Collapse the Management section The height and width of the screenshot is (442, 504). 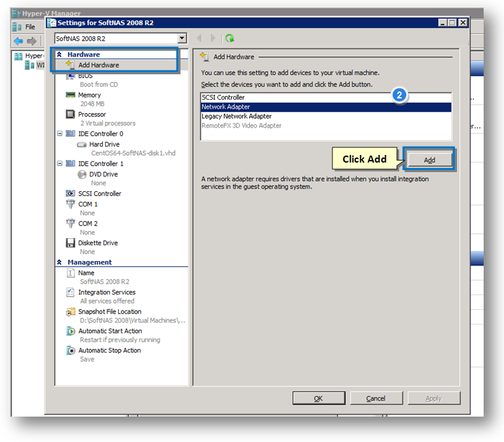(x=60, y=262)
